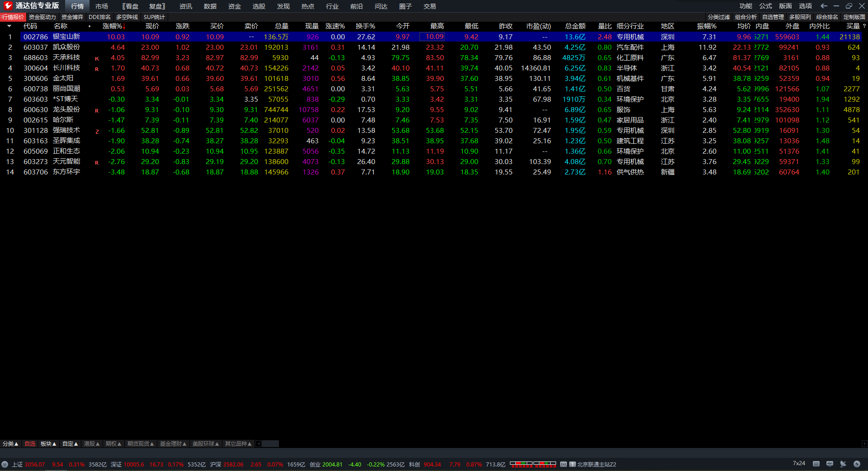868x471 pixels.
Task: Click the 定制版面 button
Action: pos(854,17)
